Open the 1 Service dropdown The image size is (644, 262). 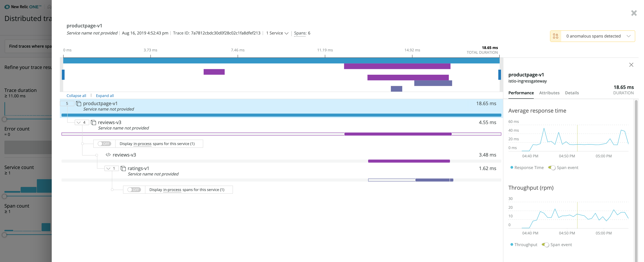(x=277, y=33)
